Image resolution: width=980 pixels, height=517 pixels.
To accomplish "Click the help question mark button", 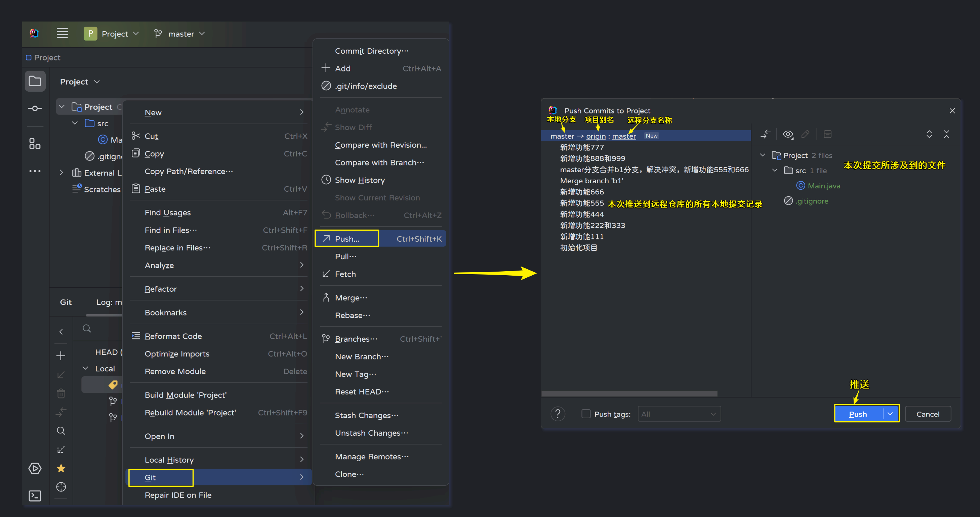I will click(558, 414).
